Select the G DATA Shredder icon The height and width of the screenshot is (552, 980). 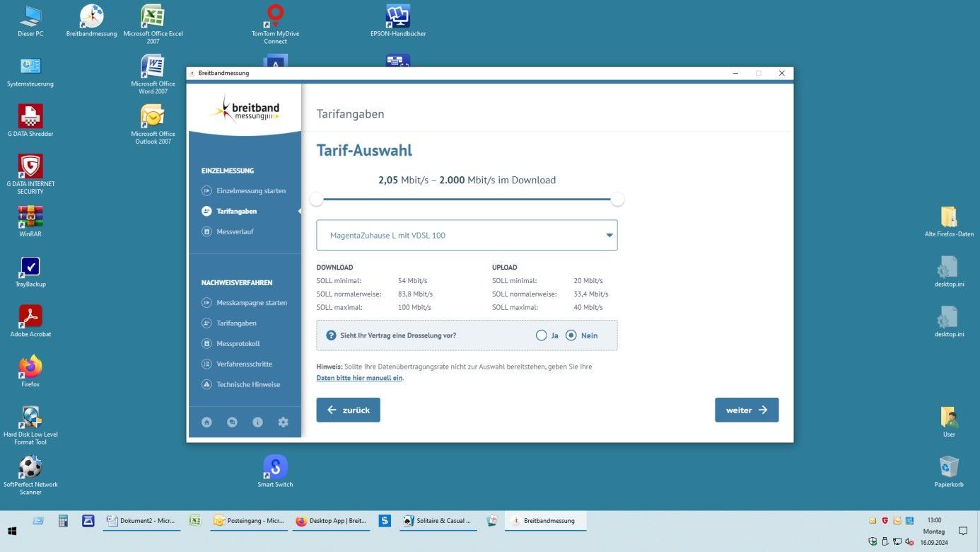tap(30, 121)
